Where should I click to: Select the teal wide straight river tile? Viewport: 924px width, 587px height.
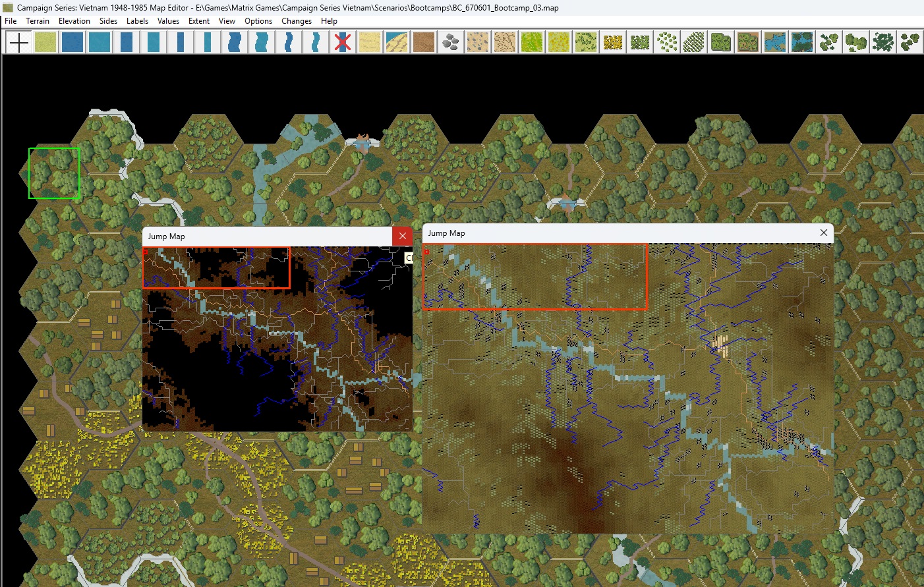click(x=154, y=42)
